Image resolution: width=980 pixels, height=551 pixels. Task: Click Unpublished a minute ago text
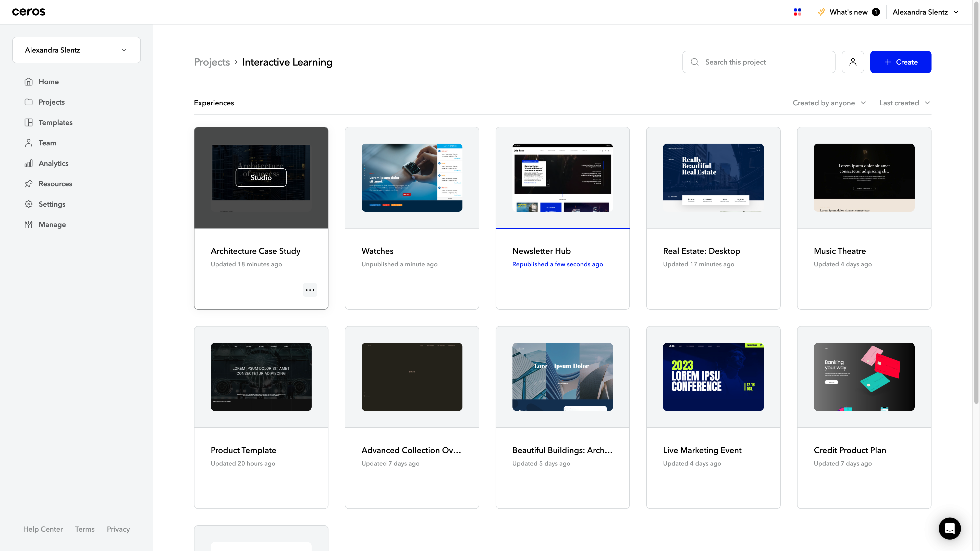coord(399,264)
